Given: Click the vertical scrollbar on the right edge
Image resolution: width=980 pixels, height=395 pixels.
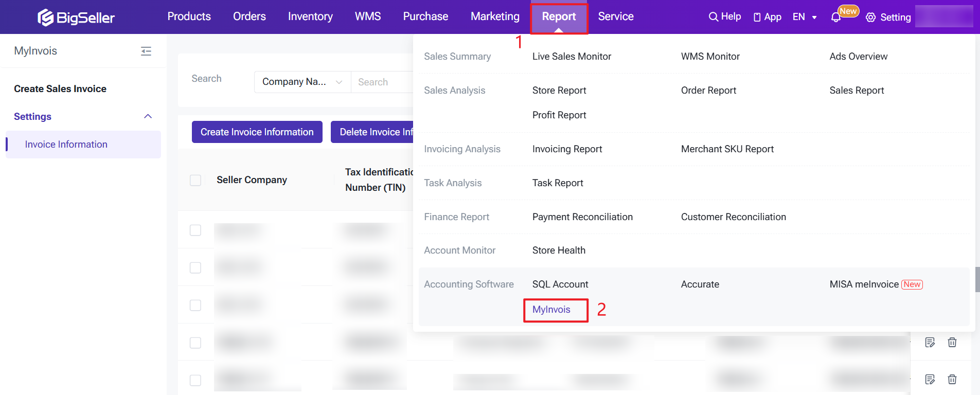Looking at the screenshot, I should (x=977, y=279).
